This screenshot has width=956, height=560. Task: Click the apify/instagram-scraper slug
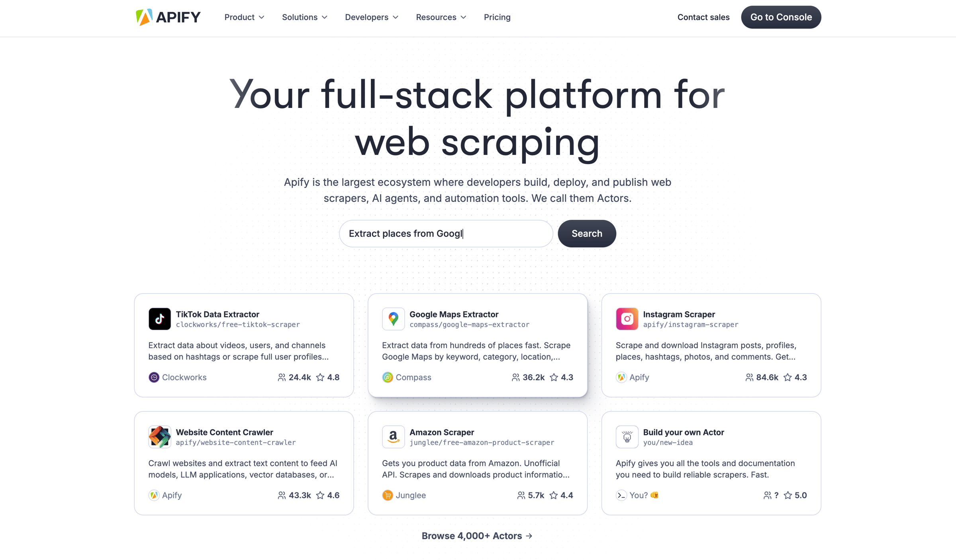tap(690, 325)
